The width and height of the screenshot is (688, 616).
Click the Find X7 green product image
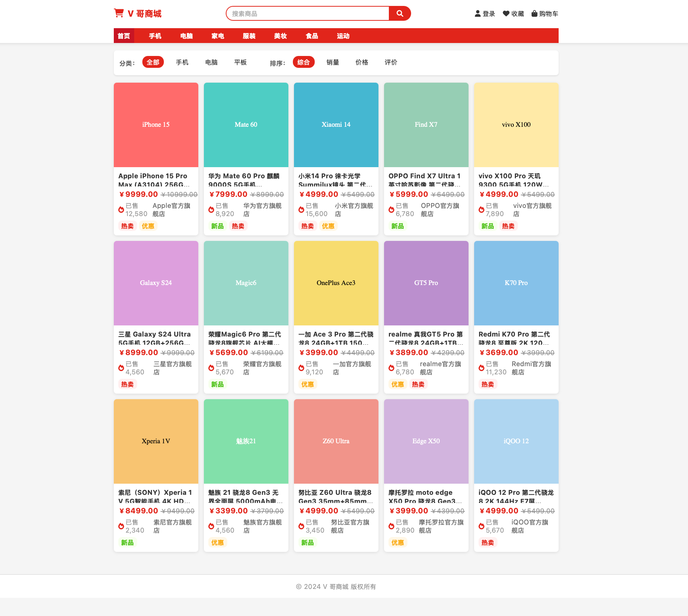(426, 125)
